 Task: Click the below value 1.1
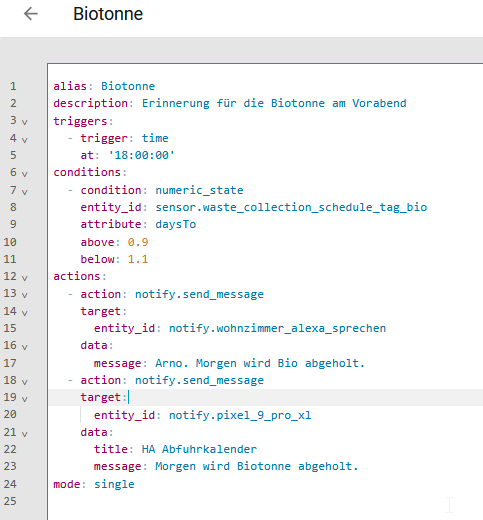138,259
